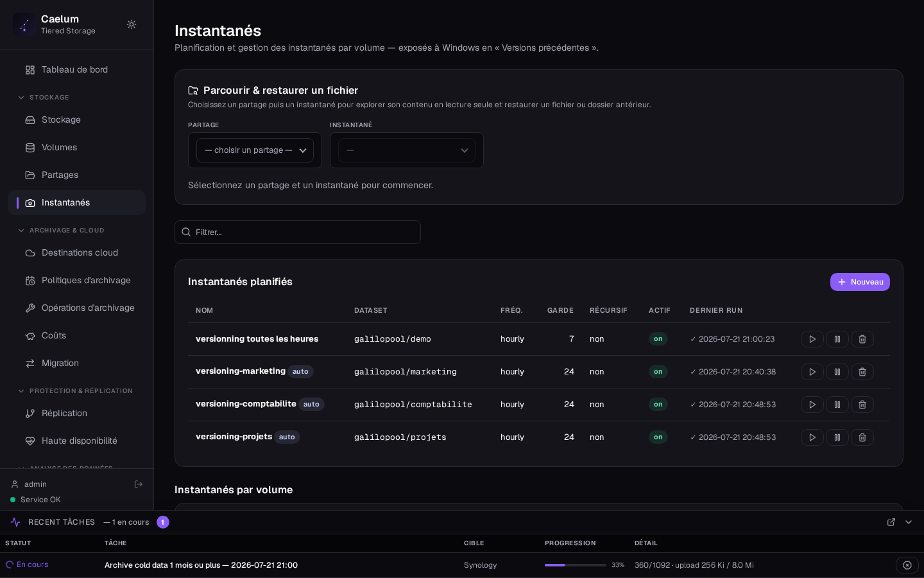Image resolution: width=924 pixels, height=578 pixels.
Task: Run the versioning-marketing schedule now
Action: click(812, 372)
